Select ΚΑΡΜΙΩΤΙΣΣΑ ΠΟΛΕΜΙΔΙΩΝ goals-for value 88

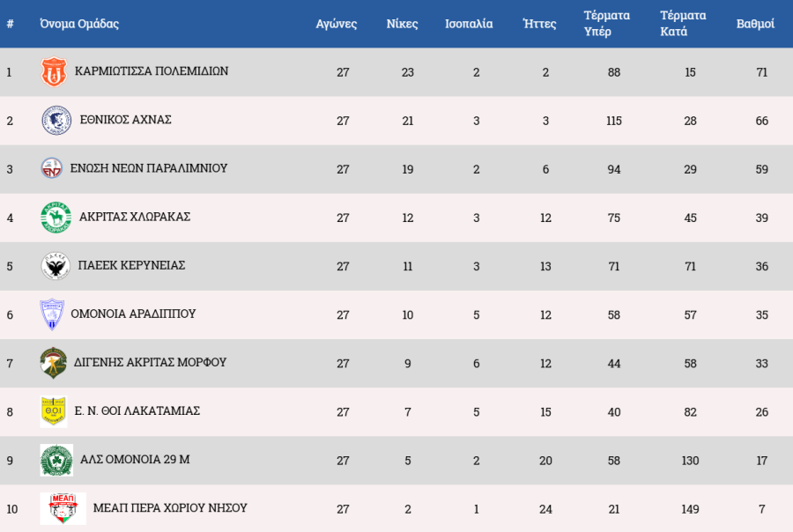click(x=614, y=72)
